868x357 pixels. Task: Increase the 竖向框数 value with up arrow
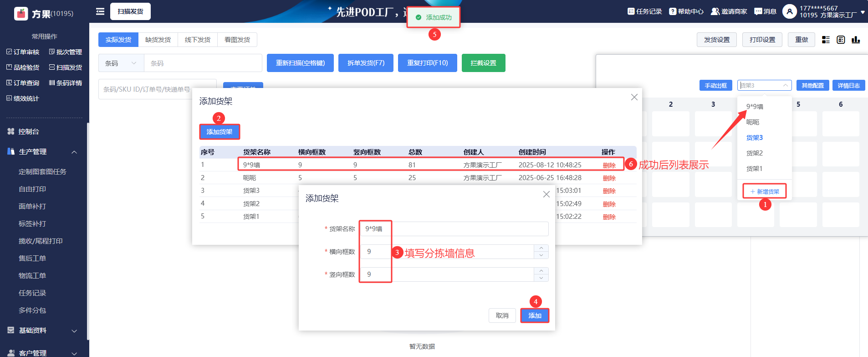pyautogui.click(x=541, y=271)
